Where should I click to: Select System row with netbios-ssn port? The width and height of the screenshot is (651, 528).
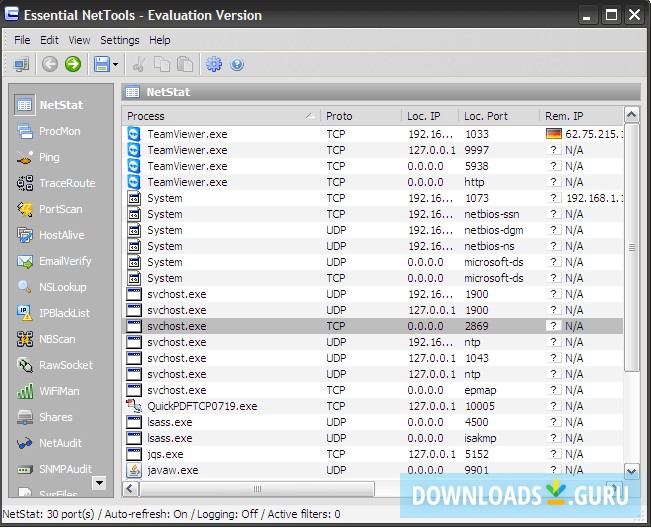[373, 214]
